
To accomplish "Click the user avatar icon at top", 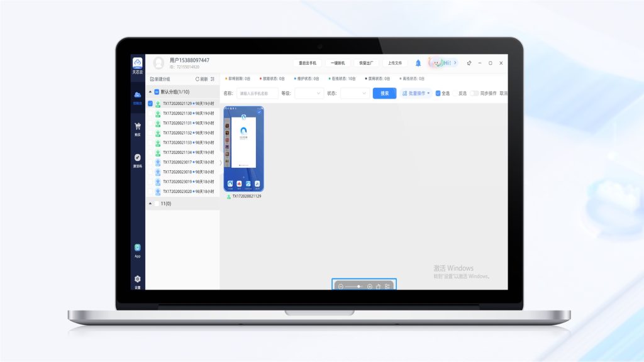I will [x=158, y=63].
